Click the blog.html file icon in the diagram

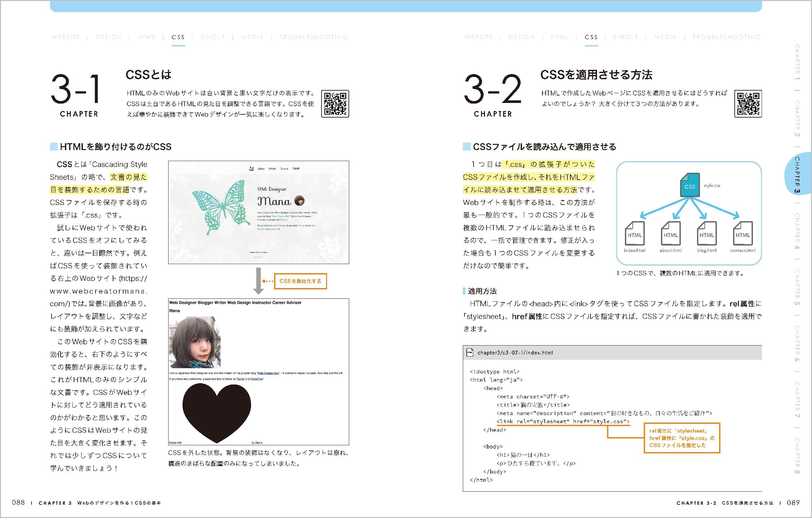click(x=706, y=234)
